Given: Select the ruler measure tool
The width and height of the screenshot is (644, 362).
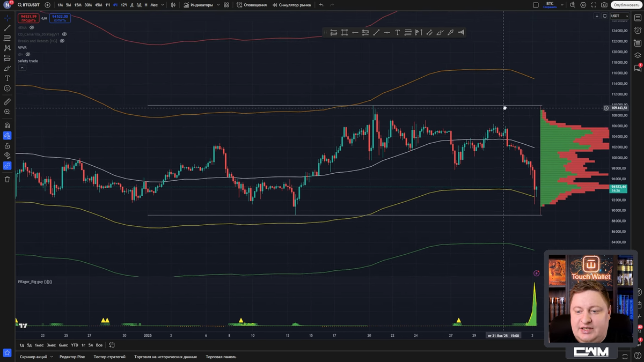Looking at the screenshot, I should click(x=8, y=101).
